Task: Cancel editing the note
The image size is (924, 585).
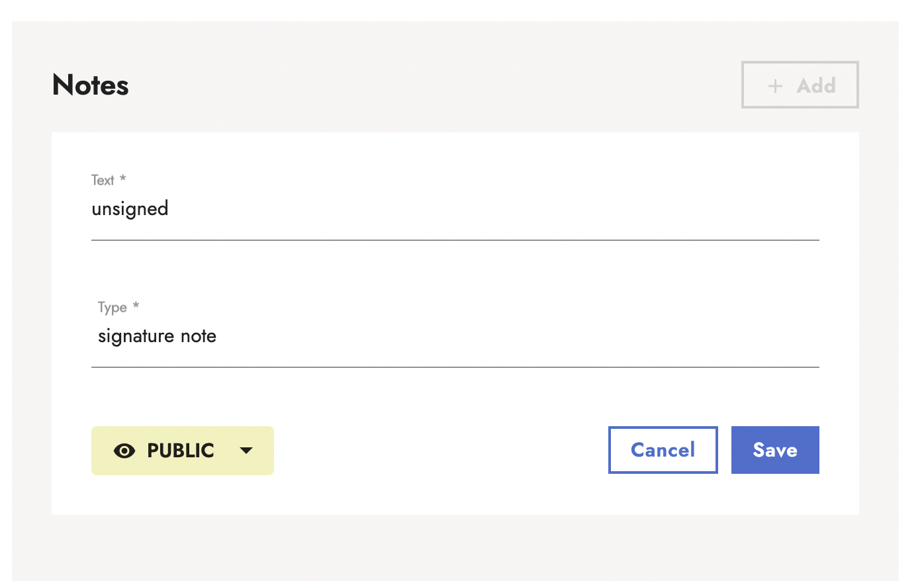Action: click(x=663, y=450)
